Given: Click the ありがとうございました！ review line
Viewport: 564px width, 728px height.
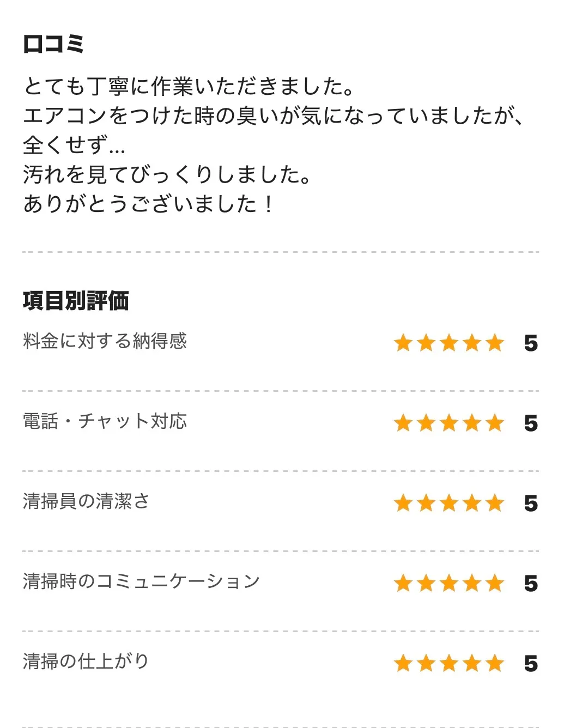Looking at the screenshot, I should tap(148, 204).
